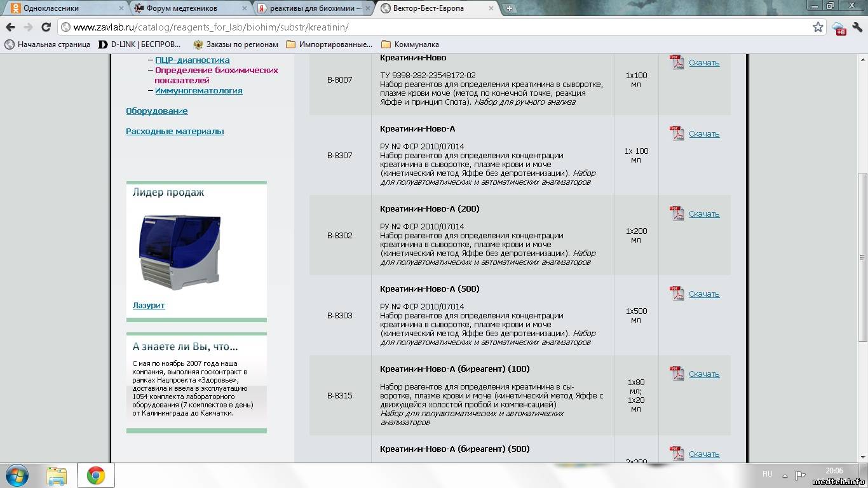Viewport: 868px width, 488px height.
Task: Reload the page with refresh icon
Action: pyautogui.click(x=46, y=27)
